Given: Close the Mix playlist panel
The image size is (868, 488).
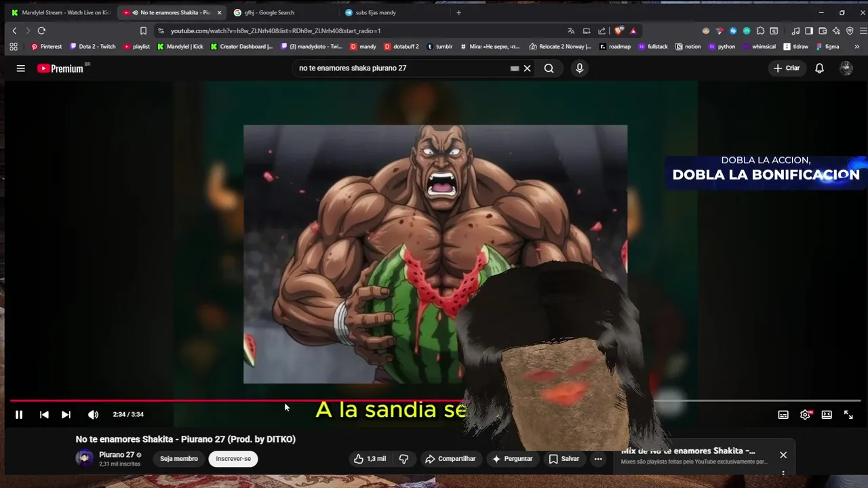Looking at the screenshot, I should coord(783,455).
